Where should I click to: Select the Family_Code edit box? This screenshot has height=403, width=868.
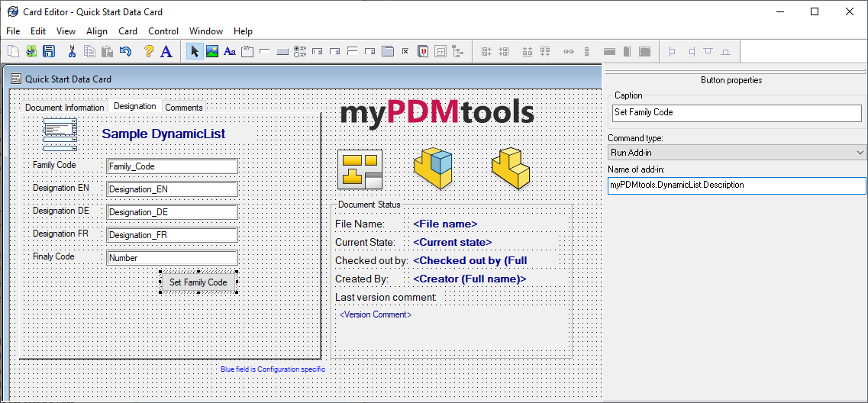pyautogui.click(x=172, y=166)
